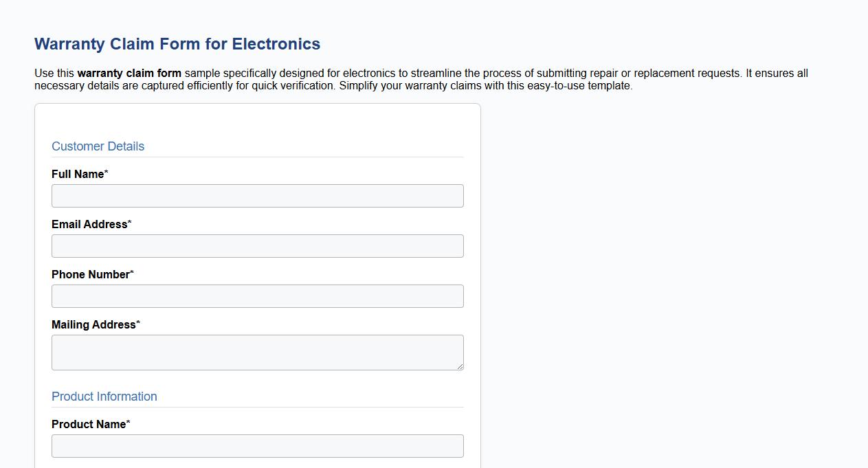This screenshot has height=468, width=868.
Task: Click the Product Name input field
Action: point(257,445)
